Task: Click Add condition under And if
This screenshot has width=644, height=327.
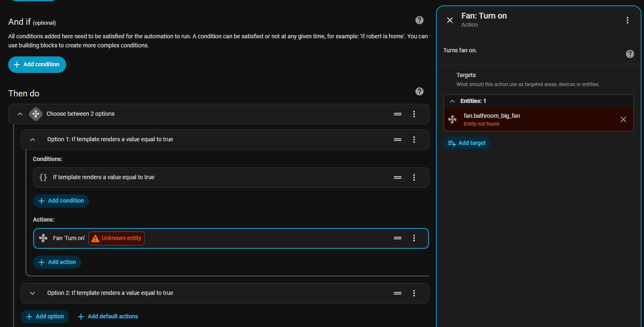Action: [37, 65]
